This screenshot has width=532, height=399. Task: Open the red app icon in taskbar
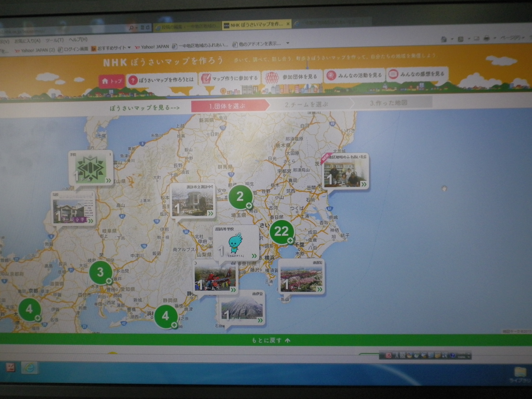10,368
